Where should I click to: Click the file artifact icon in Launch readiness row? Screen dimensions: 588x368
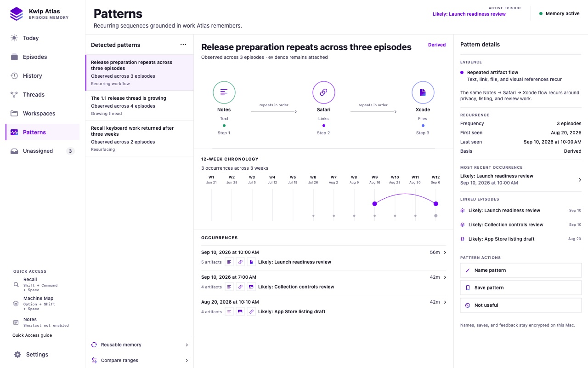coord(251,262)
